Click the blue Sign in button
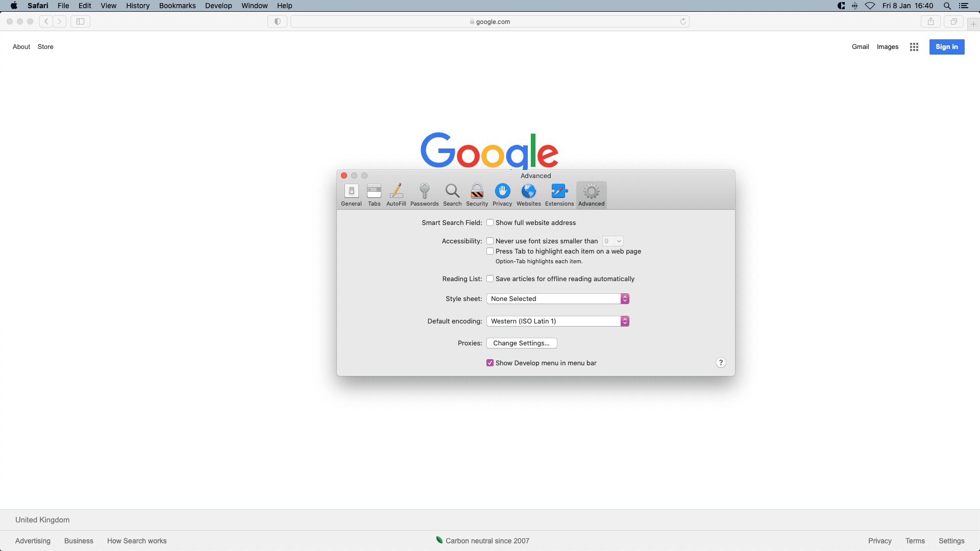980x551 pixels. [946, 47]
